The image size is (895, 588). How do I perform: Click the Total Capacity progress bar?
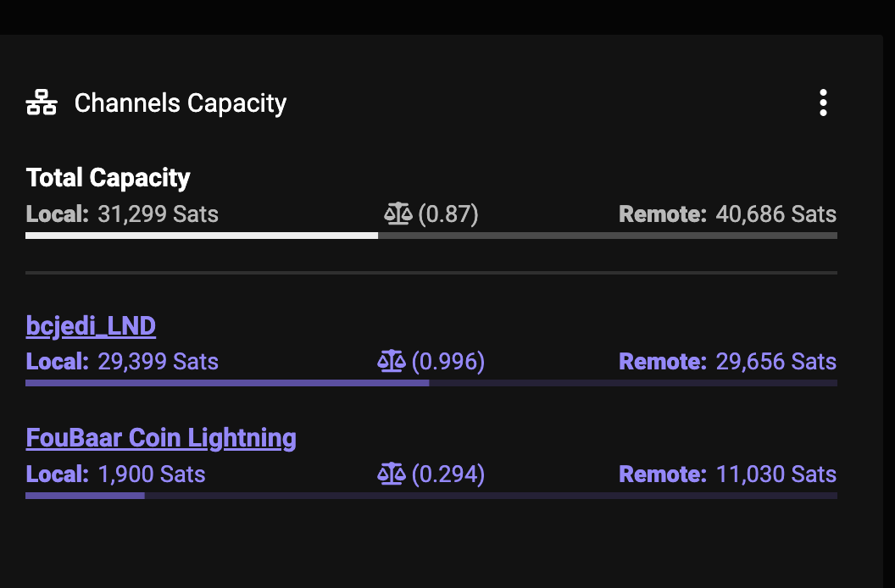click(431, 236)
